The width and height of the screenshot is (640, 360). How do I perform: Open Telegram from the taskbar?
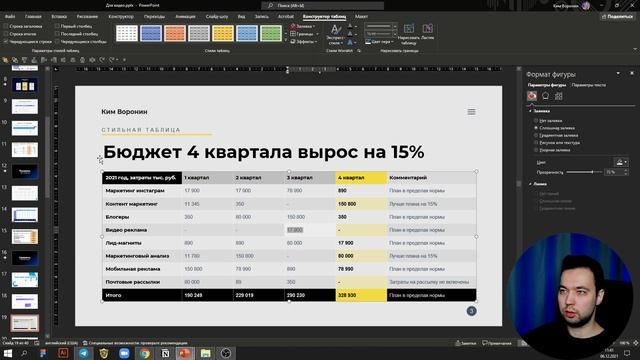[83, 353]
